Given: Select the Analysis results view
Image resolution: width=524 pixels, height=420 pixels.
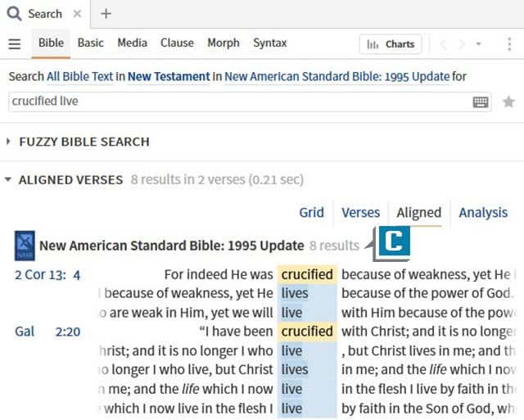Looking at the screenshot, I should tap(483, 213).
